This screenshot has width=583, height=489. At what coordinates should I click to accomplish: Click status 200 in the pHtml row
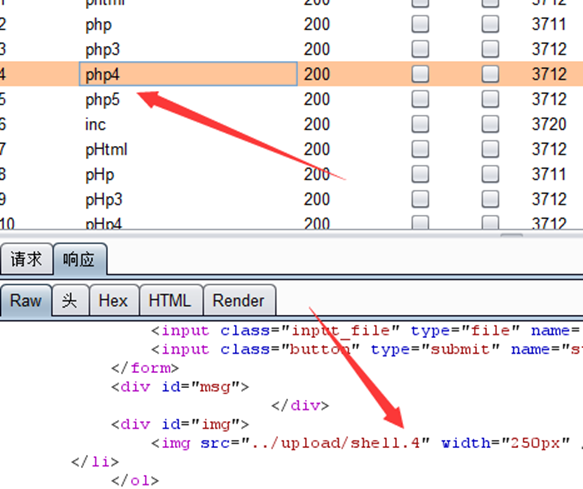pos(317,149)
